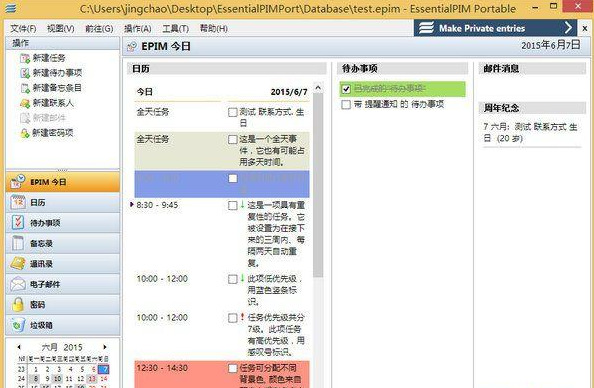
Task: Click the 新建联系人 icon
Action: (x=25, y=103)
